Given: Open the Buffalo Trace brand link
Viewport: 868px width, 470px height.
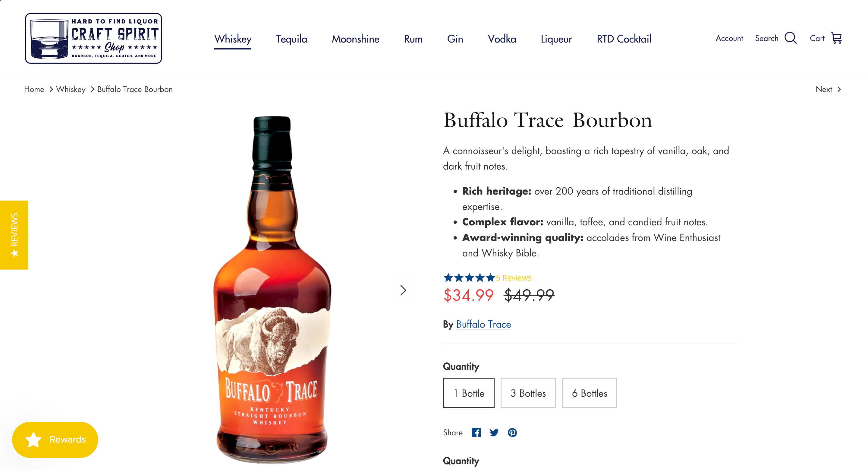Looking at the screenshot, I should [x=483, y=324].
